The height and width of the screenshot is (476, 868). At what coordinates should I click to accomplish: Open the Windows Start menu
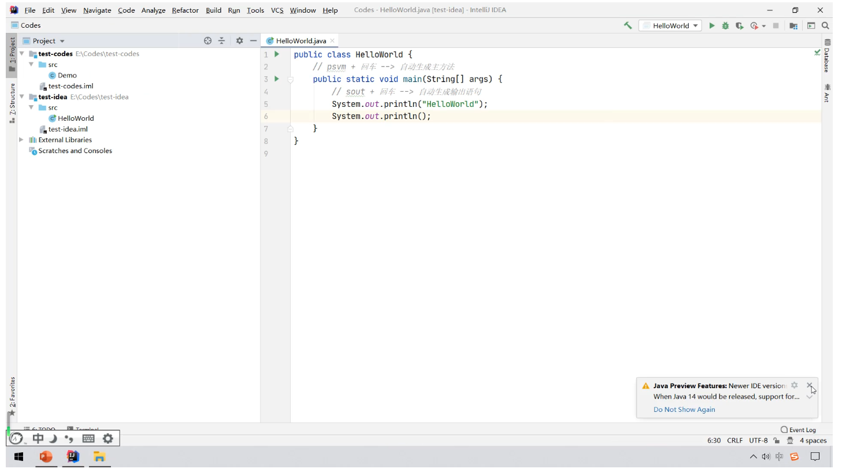(19, 457)
